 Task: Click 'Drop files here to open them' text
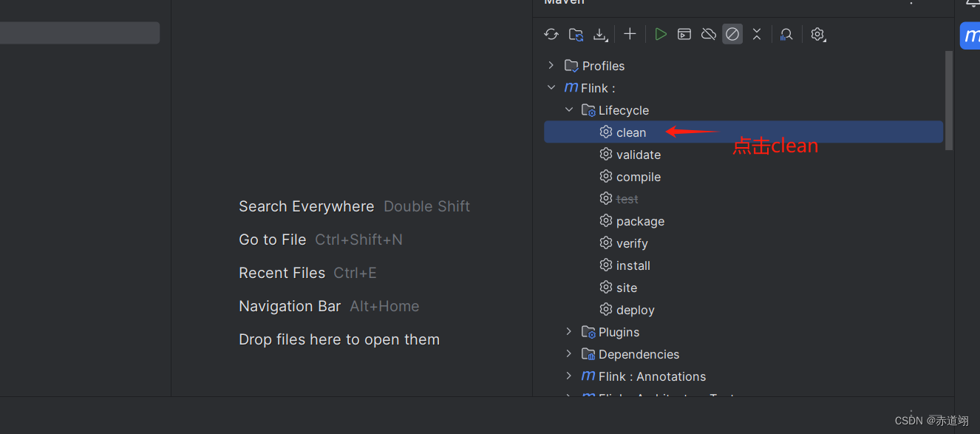click(339, 339)
